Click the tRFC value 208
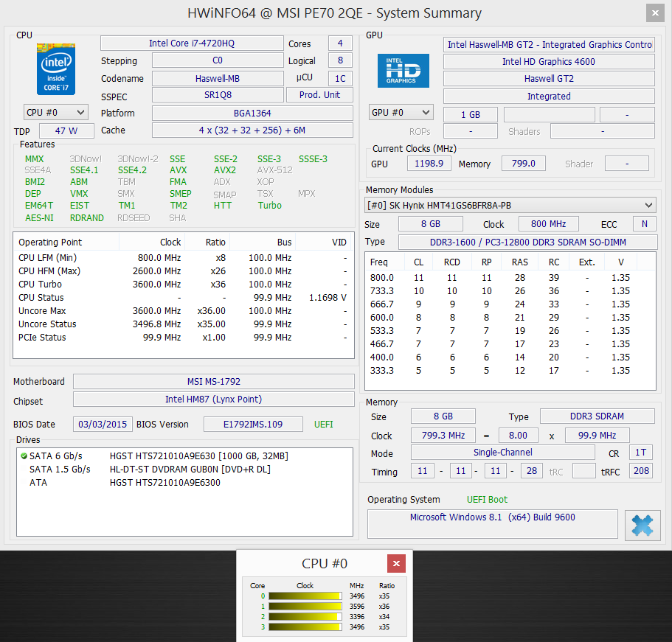The image size is (672, 642). point(641,471)
